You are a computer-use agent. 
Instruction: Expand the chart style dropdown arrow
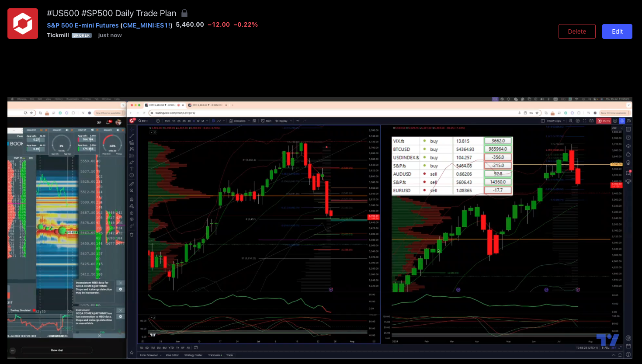click(x=224, y=121)
